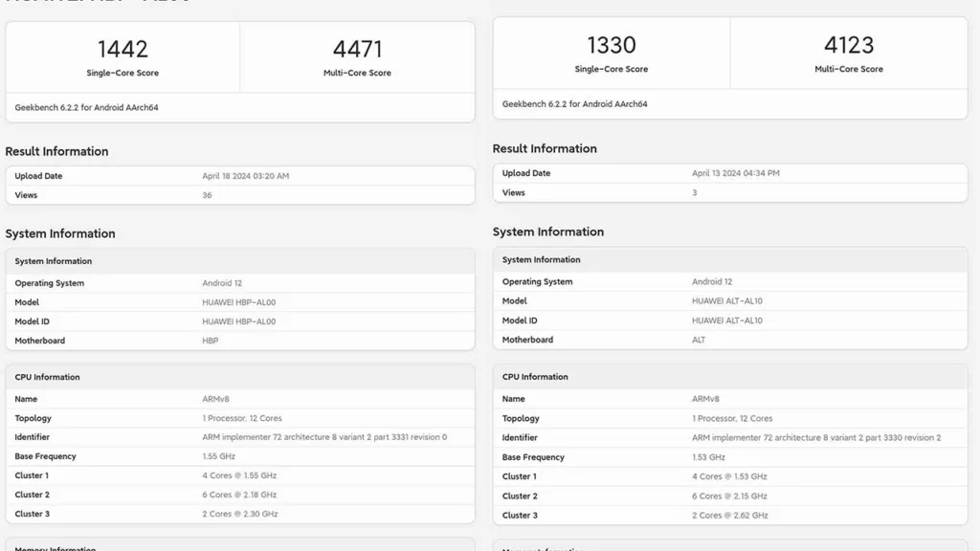Screen dimensions: 980x551
Task: Click Motherboard value ALT
Action: pos(699,340)
